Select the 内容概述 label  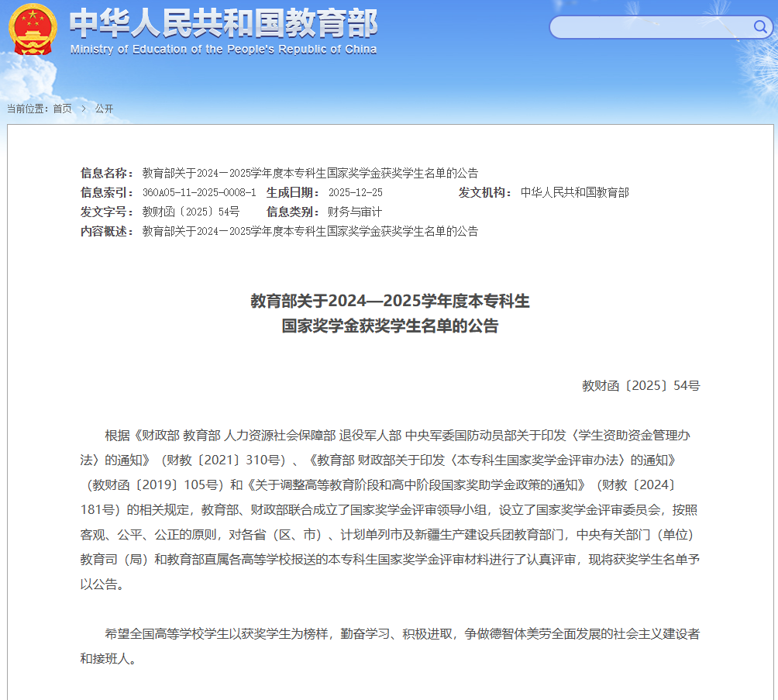(x=107, y=231)
